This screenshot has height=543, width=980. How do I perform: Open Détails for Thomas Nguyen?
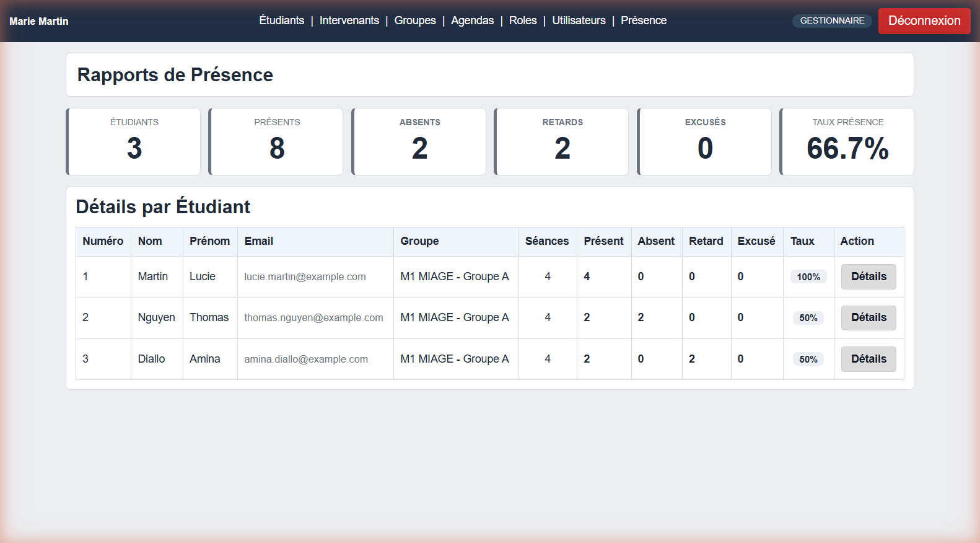pos(868,317)
